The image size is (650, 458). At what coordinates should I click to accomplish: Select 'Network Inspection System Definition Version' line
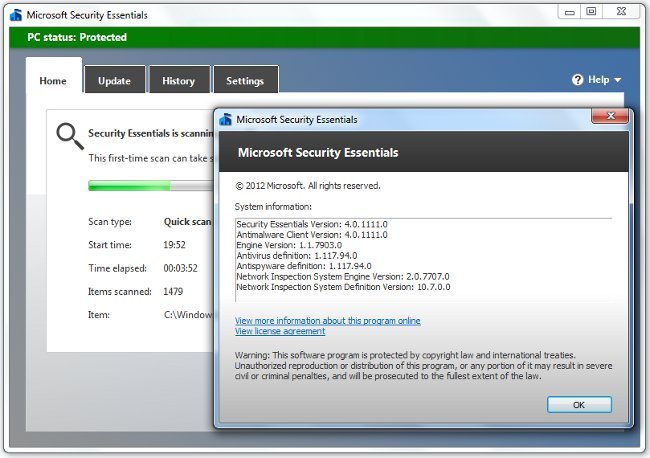click(x=343, y=287)
